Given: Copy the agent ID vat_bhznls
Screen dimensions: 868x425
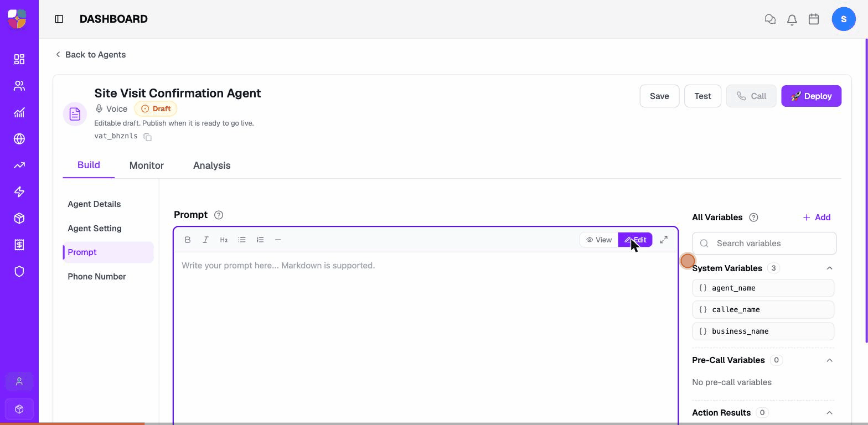Looking at the screenshot, I should click(x=148, y=137).
